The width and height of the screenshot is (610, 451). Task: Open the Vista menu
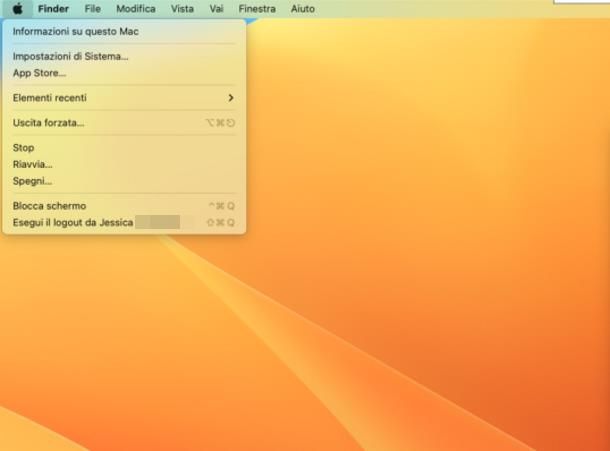point(182,9)
